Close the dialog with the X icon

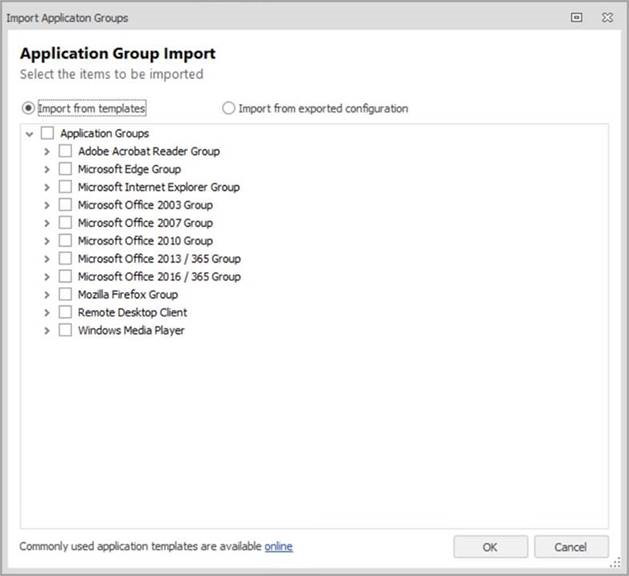pos(606,18)
